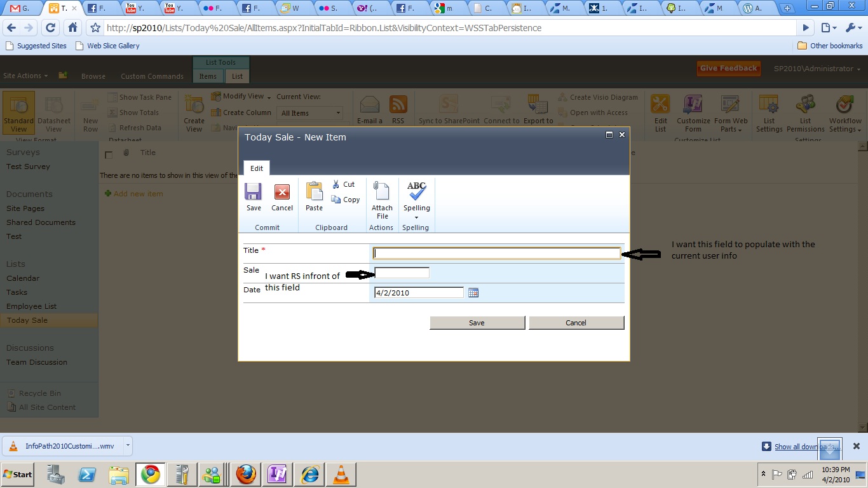Image resolution: width=868 pixels, height=488 pixels.
Task: Click the Save button below the form
Action: point(477,323)
